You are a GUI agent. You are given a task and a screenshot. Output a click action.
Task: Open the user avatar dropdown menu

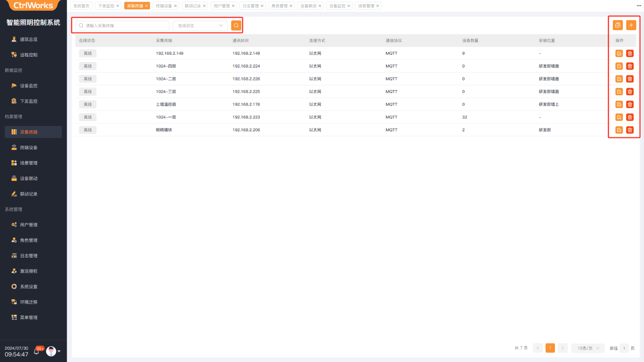coord(53,351)
